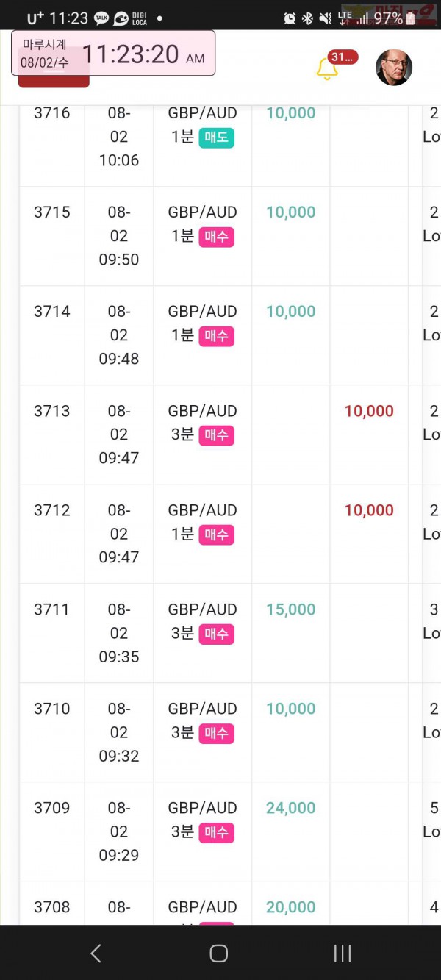Screen dimensions: 441x980
Task: Select the 10,000 amount in row 3712
Action: (369, 510)
